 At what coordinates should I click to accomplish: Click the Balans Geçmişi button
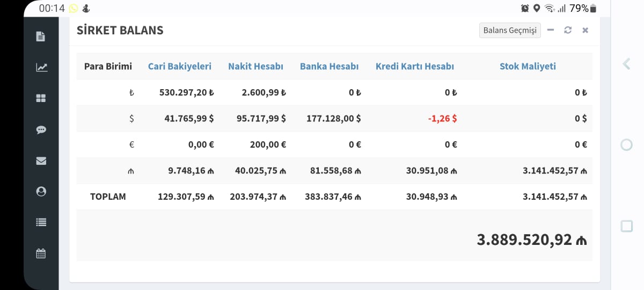pyautogui.click(x=510, y=30)
